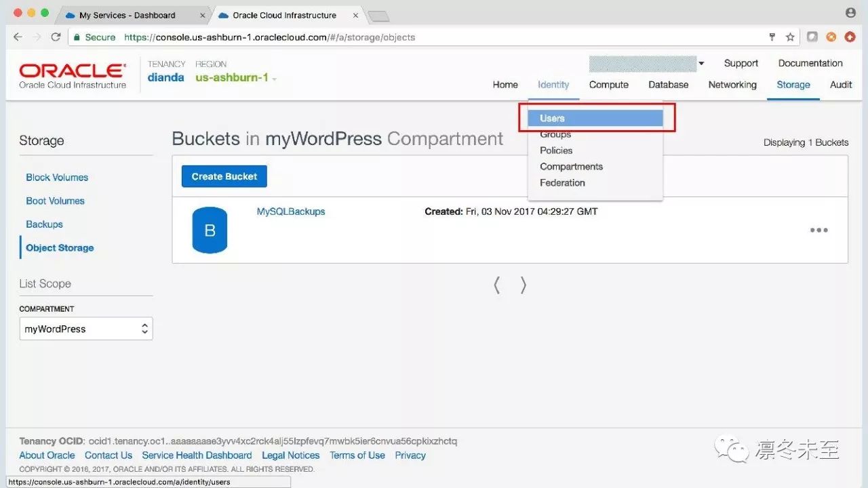Go to the previous page of buckets
868x488 pixels.
pyautogui.click(x=497, y=285)
